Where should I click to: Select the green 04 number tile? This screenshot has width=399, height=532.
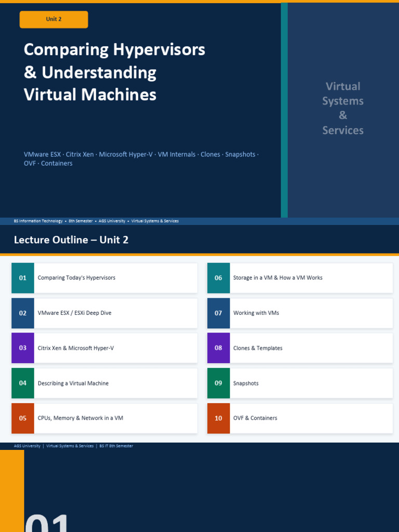23,383
